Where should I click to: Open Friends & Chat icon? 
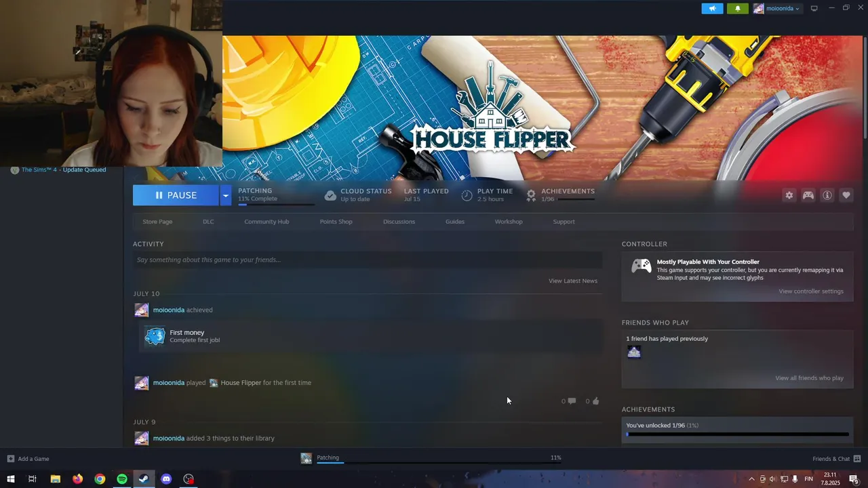857,459
